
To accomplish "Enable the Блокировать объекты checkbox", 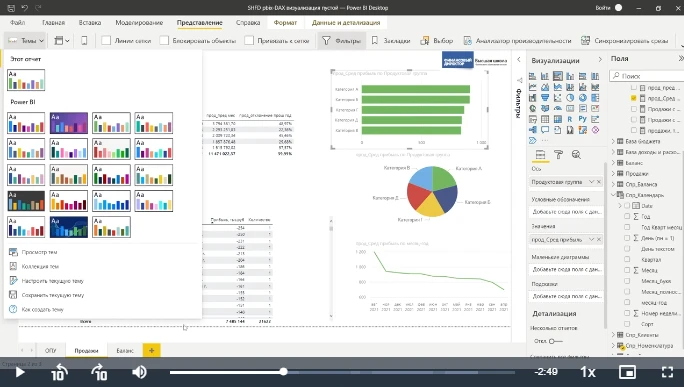I will (164, 41).
